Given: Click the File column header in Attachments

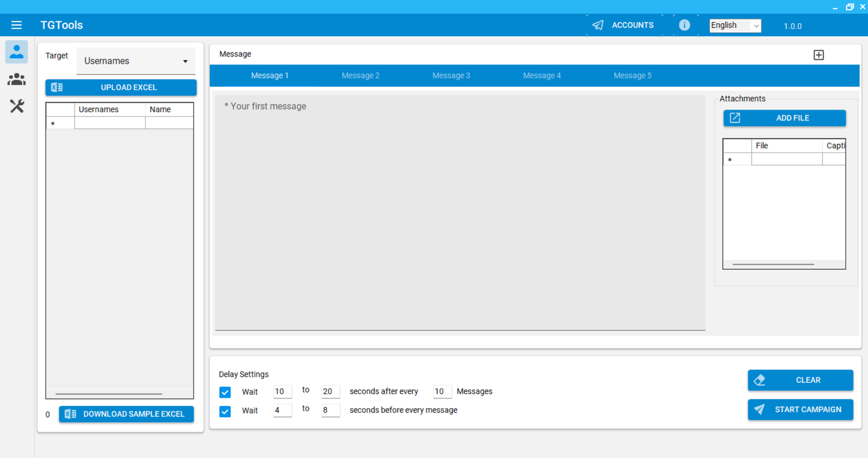Looking at the screenshot, I should pos(787,146).
